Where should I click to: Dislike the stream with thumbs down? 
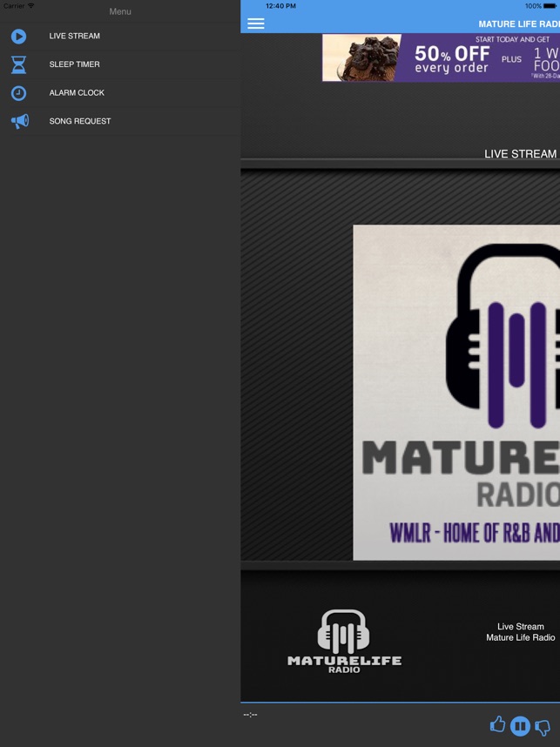[x=543, y=726]
